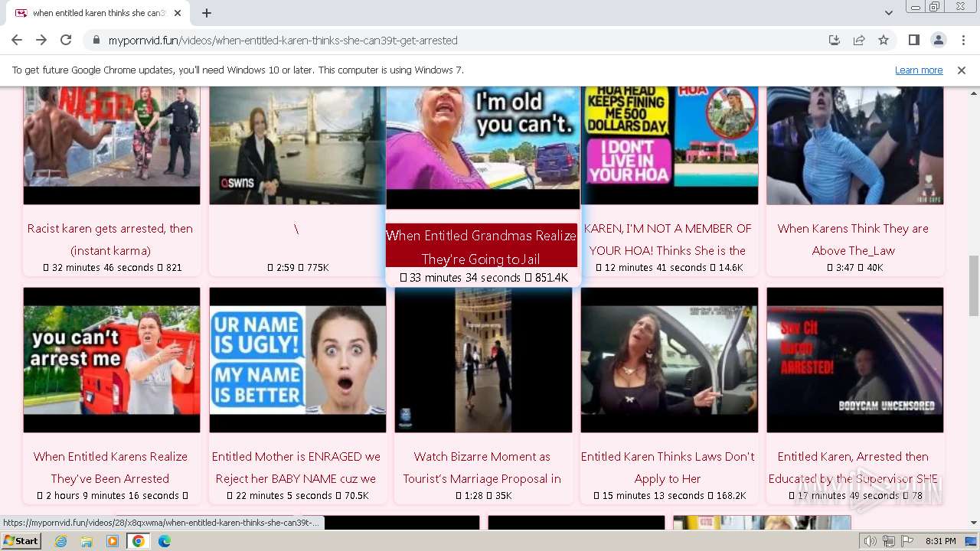
Task: Go back to the previous page
Action: tap(17, 40)
